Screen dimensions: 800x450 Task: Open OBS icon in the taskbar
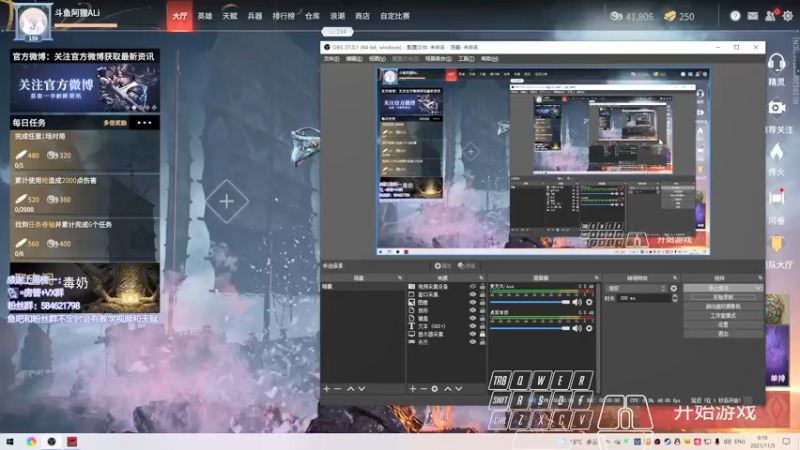point(52,441)
